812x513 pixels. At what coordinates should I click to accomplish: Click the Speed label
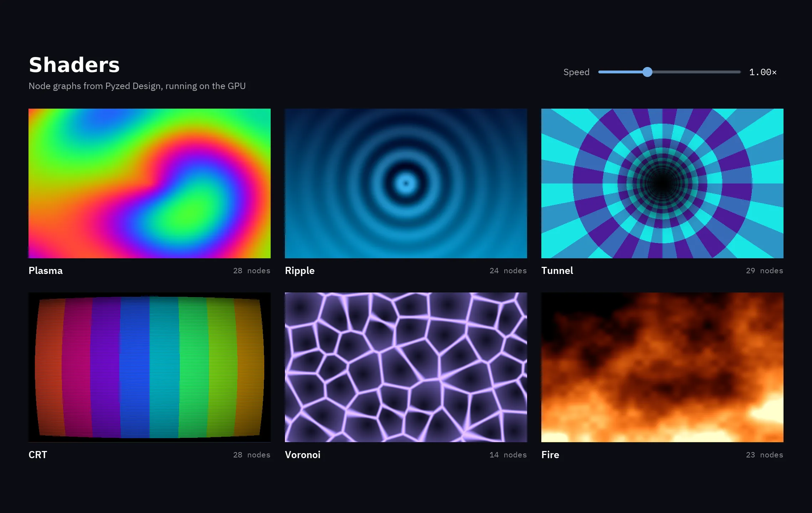[576, 72]
